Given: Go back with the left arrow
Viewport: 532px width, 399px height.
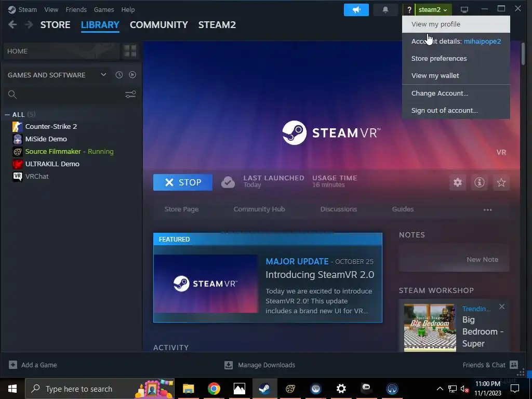Looking at the screenshot, I should 12,24.
